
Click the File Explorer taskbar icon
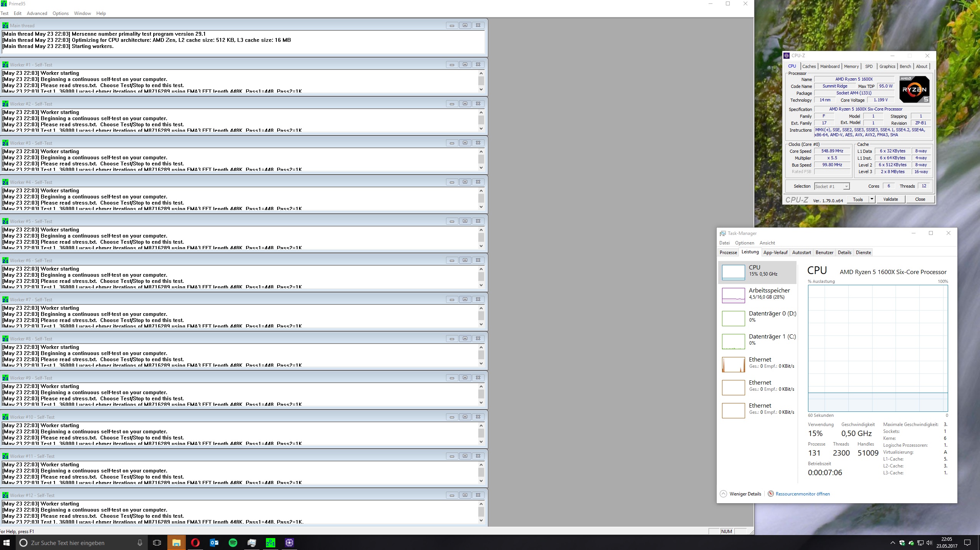(x=177, y=542)
